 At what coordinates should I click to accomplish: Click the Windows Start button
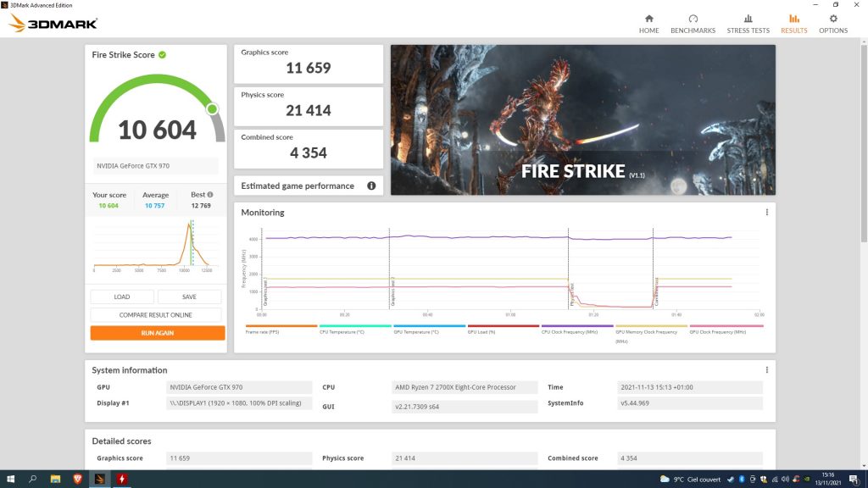10,479
